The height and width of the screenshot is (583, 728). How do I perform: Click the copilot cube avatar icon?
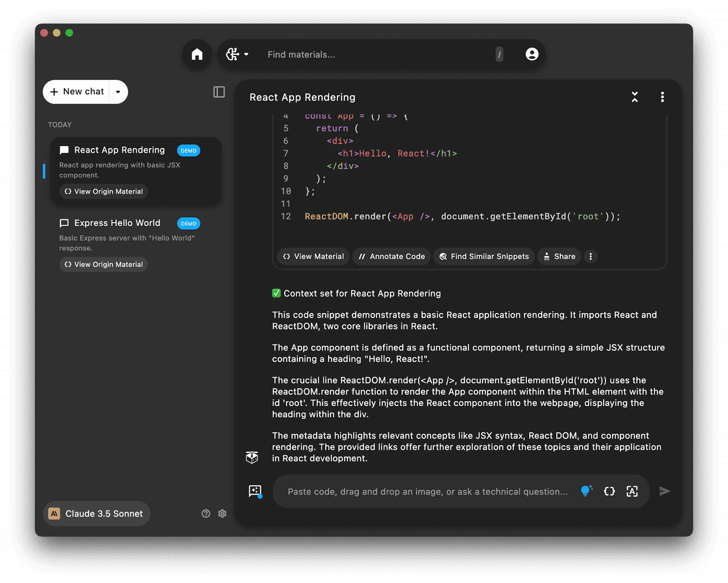click(252, 458)
